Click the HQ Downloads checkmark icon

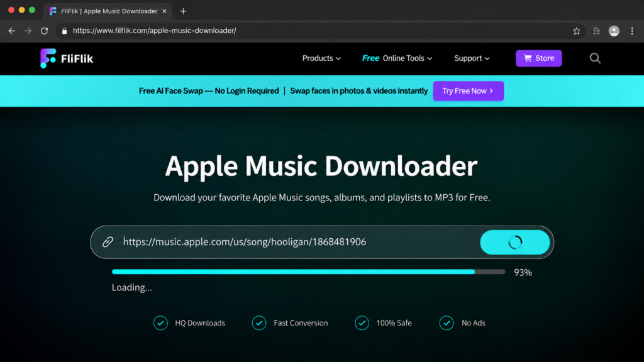[160, 323]
